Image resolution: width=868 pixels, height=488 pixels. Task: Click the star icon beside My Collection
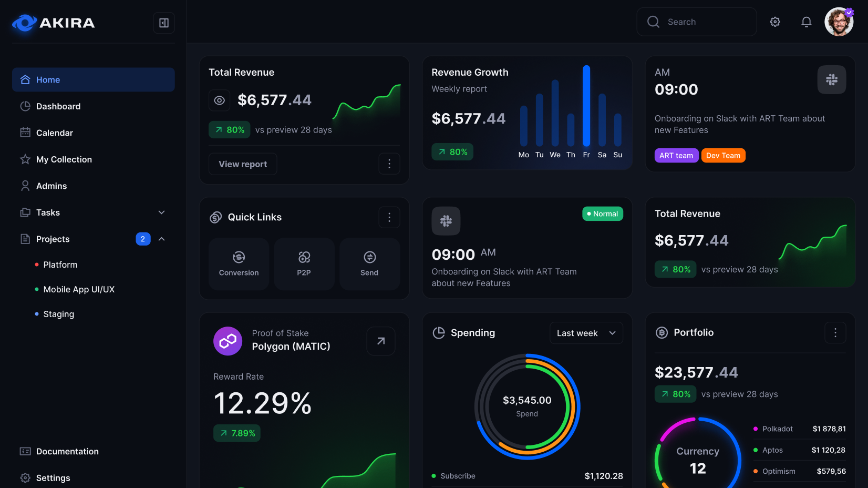(x=25, y=159)
